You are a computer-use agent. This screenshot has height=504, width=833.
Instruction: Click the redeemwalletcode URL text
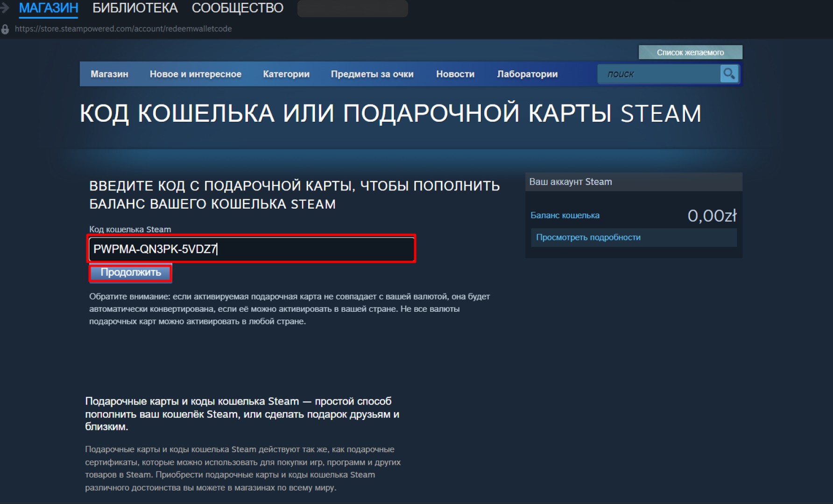(x=123, y=29)
